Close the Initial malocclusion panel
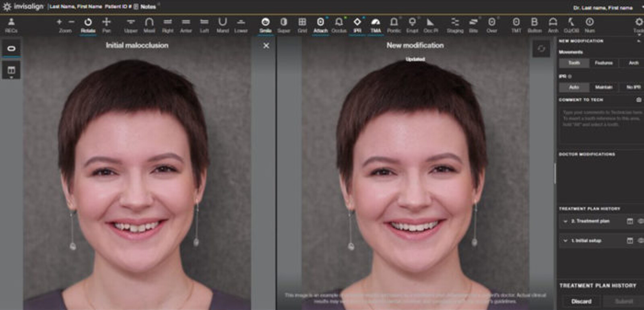Viewport: 644px width, 310px height. pos(266,46)
